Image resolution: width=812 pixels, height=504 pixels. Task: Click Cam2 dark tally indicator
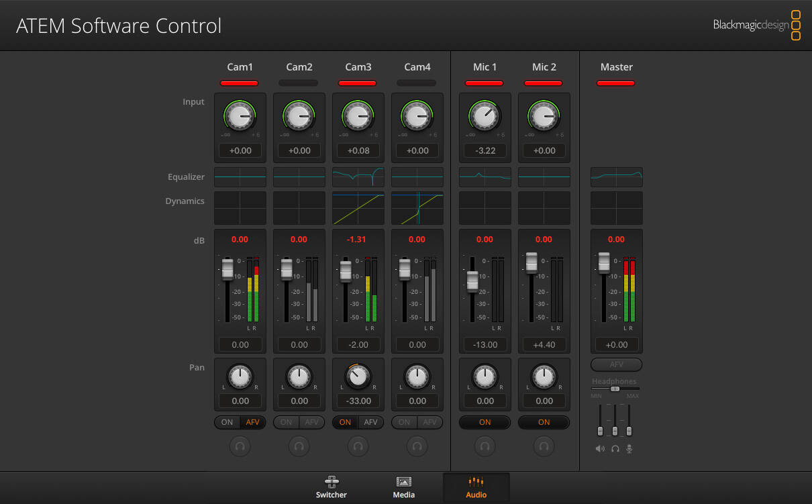(299, 83)
